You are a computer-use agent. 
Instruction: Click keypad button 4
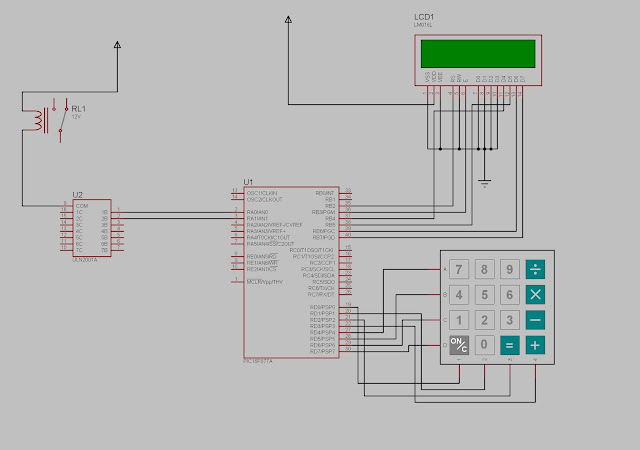pos(459,295)
